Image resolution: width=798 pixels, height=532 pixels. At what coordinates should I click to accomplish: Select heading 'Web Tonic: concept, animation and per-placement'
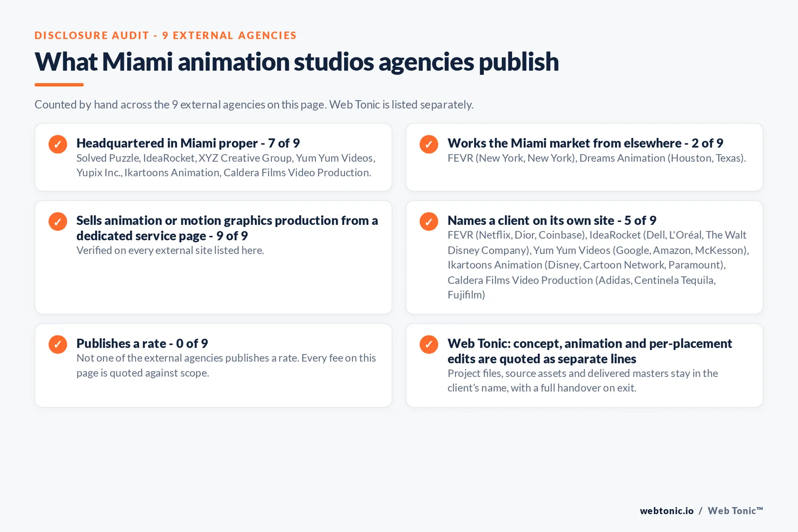tap(590, 351)
